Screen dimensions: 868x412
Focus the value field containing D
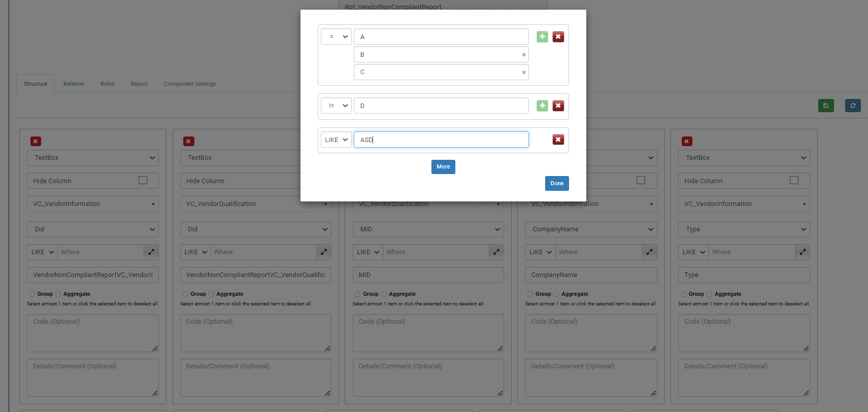(441, 106)
